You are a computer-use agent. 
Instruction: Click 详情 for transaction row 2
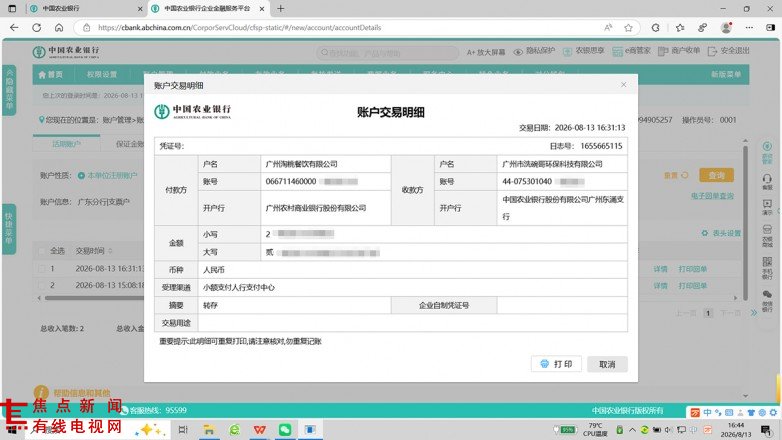coord(660,286)
